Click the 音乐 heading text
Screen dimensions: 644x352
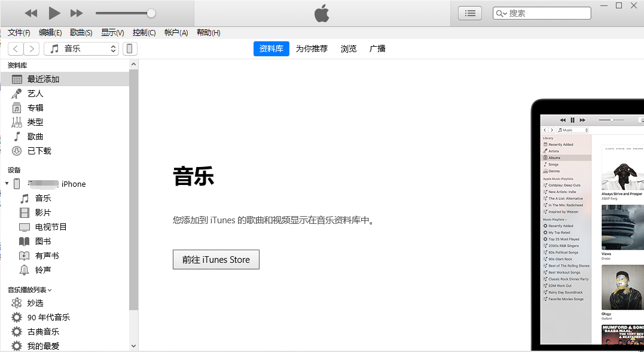click(x=194, y=176)
